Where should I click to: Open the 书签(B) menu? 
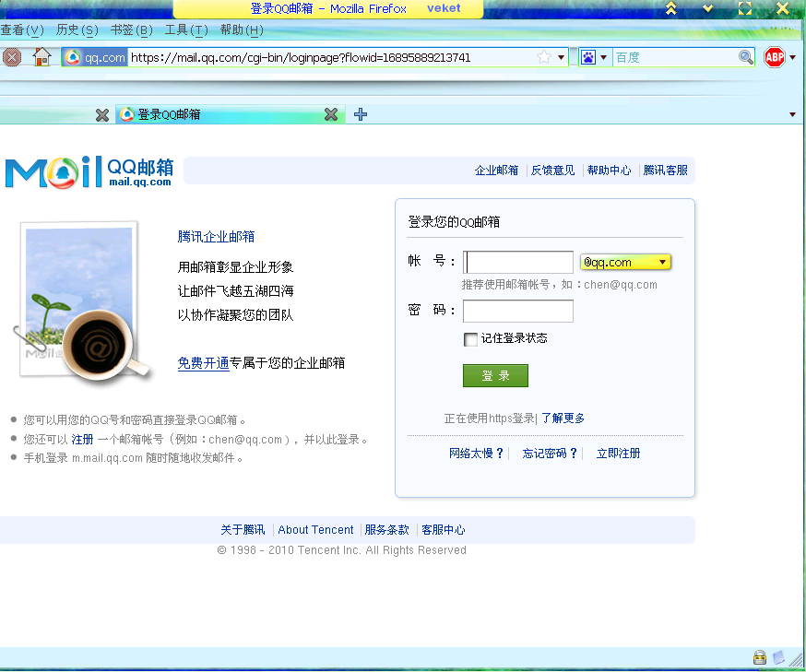click(x=132, y=29)
